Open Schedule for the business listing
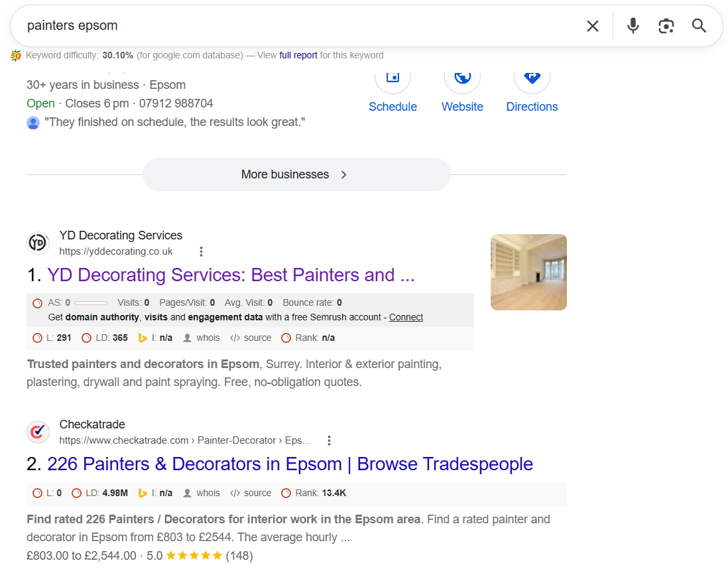Screen dimensions: 728x575 tap(393, 92)
